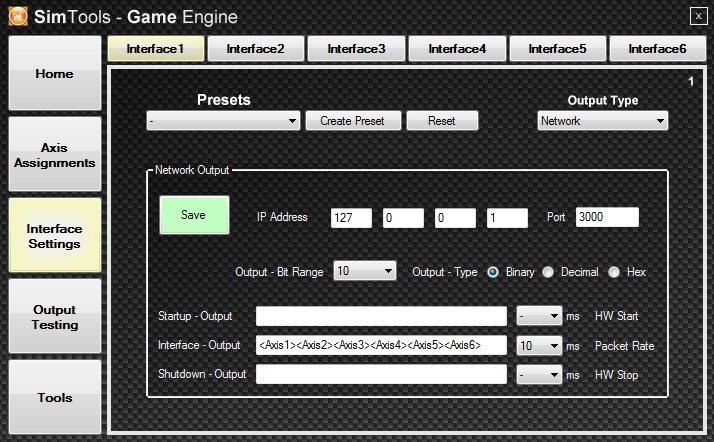Open Packet Rate ms dropdown
Screen dimensions: 714x442
pyautogui.click(x=539, y=346)
